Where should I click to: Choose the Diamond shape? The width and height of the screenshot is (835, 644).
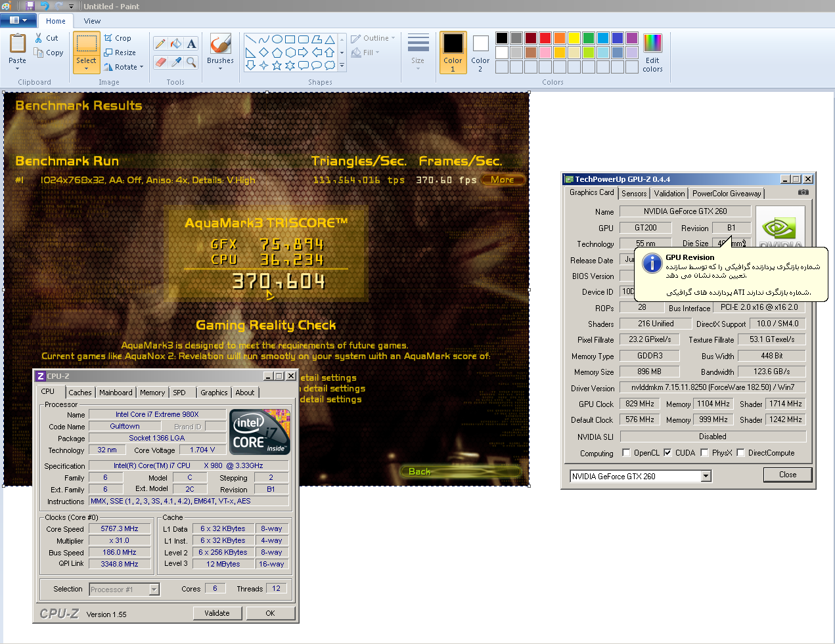tap(263, 53)
